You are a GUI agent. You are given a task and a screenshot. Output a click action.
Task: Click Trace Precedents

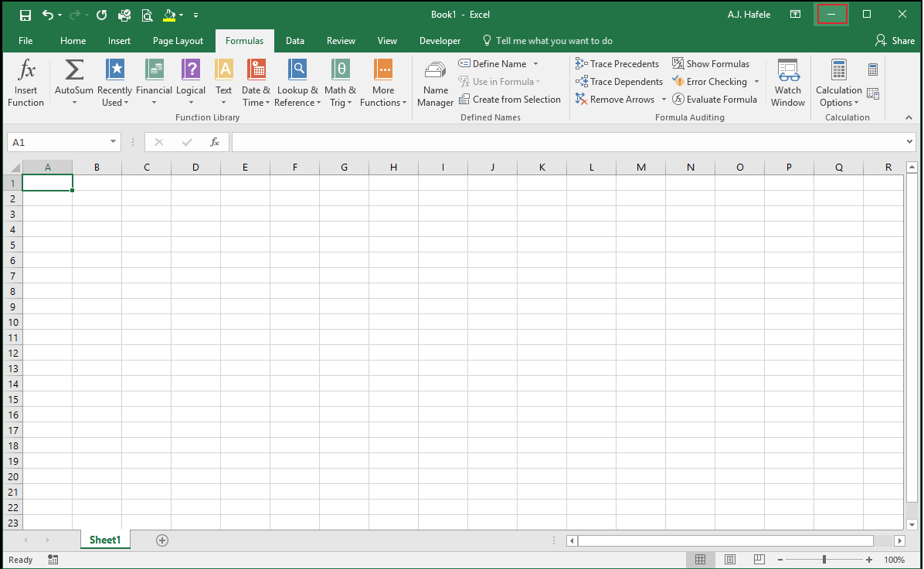pos(617,63)
